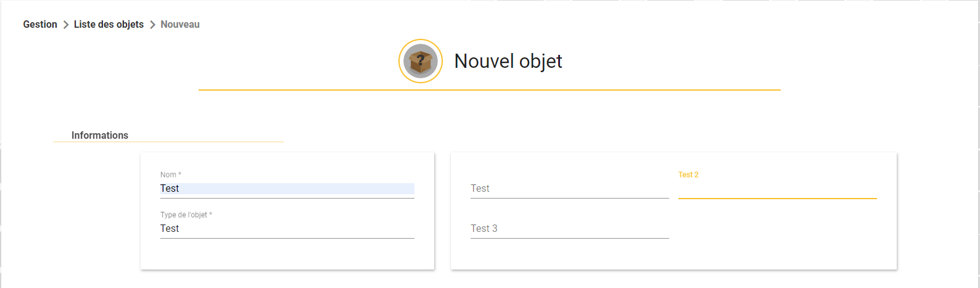Viewport: 980px width, 288px height.
Task: Focus the Test field in right card
Action: [570, 189]
